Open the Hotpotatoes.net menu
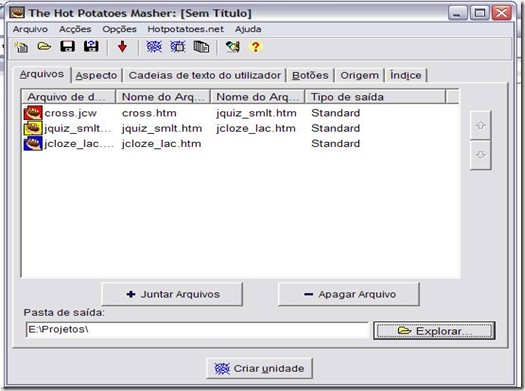 coord(185,29)
